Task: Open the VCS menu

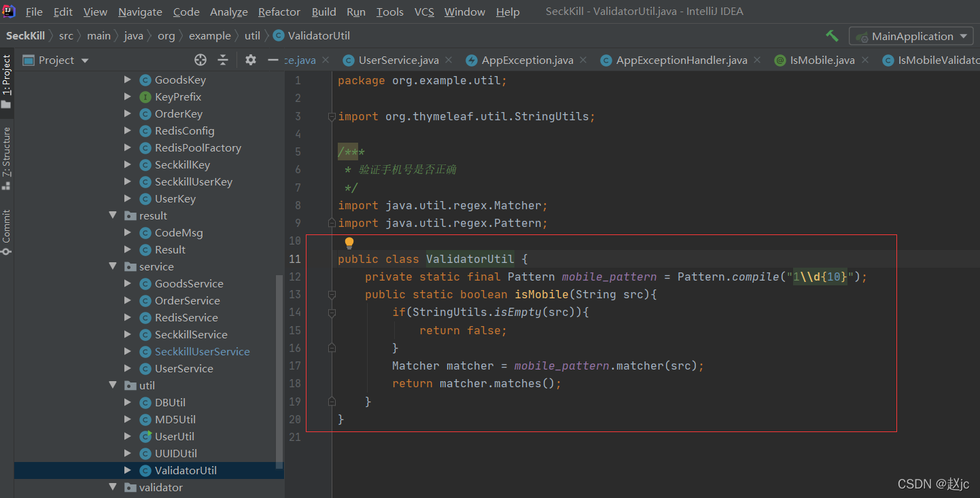Action: pos(424,12)
